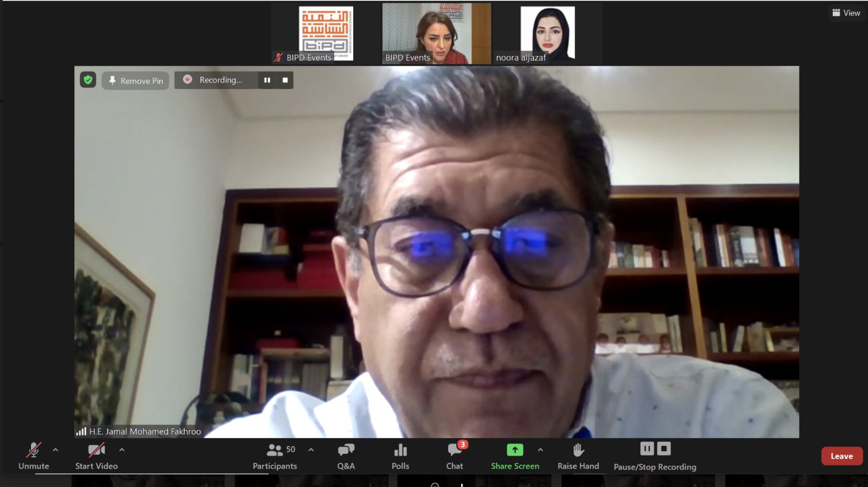Screen dimensions: 868x487
Task: Leave the meeting
Action: pyautogui.click(x=841, y=456)
